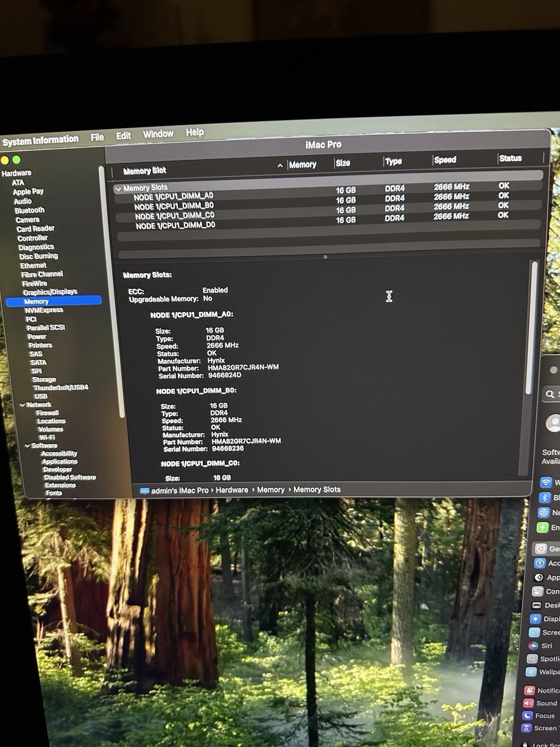Open the Accessibility icon in System Settings
This screenshot has height=747, width=560.
(x=540, y=563)
